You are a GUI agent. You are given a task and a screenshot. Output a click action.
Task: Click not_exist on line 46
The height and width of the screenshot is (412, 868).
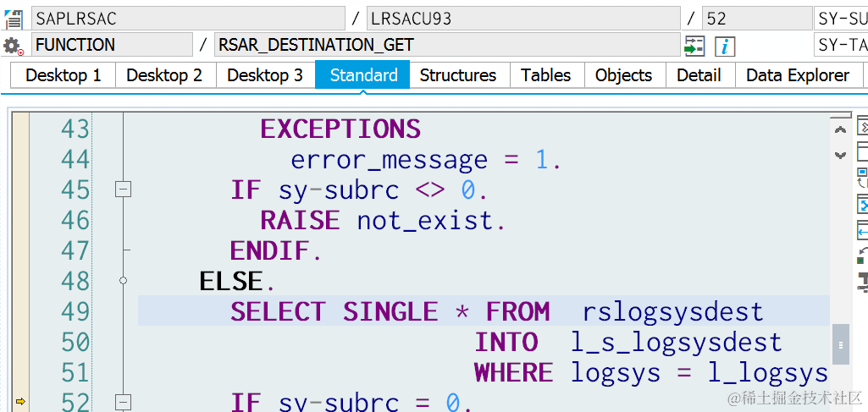(x=424, y=221)
